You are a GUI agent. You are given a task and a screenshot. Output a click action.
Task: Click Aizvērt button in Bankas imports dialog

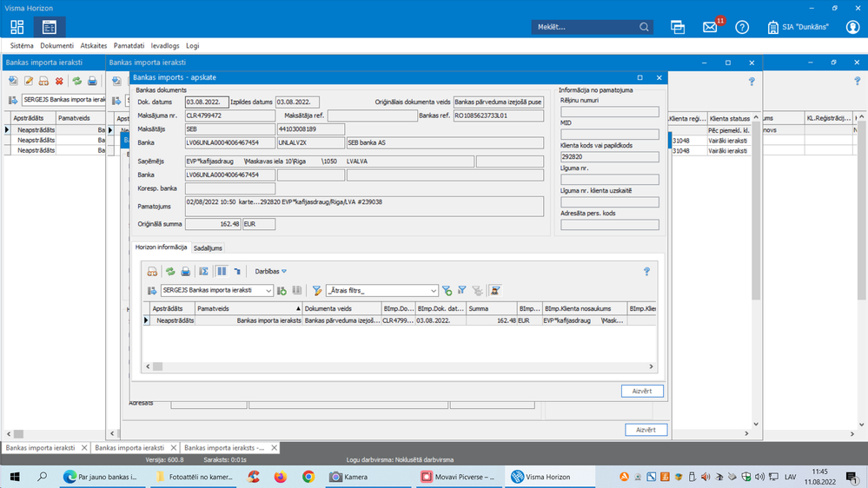point(642,391)
